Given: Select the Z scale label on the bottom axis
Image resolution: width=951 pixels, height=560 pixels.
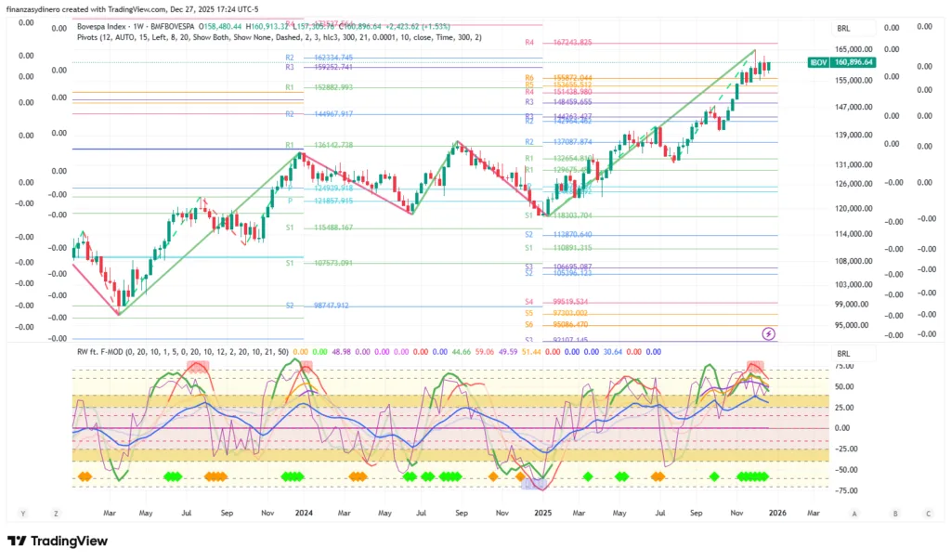Looking at the screenshot, I should [56, 513].
